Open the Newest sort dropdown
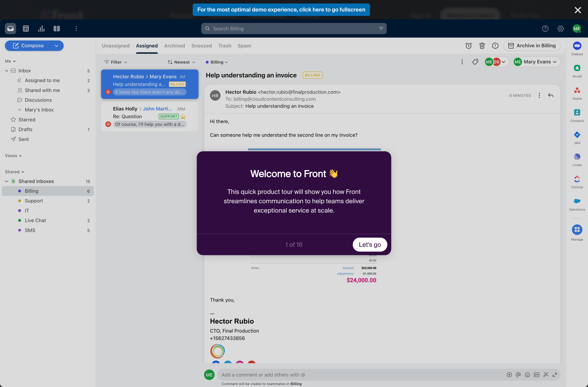The height and width of the screenshot is (387, 588). (181, 62)
